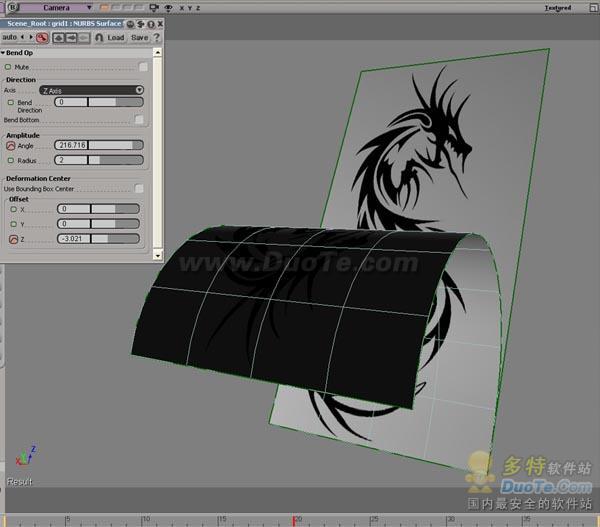Viewport: 600px width, 527px height.
Task: Enable the Mute checkbox
Action: (143, 67)
